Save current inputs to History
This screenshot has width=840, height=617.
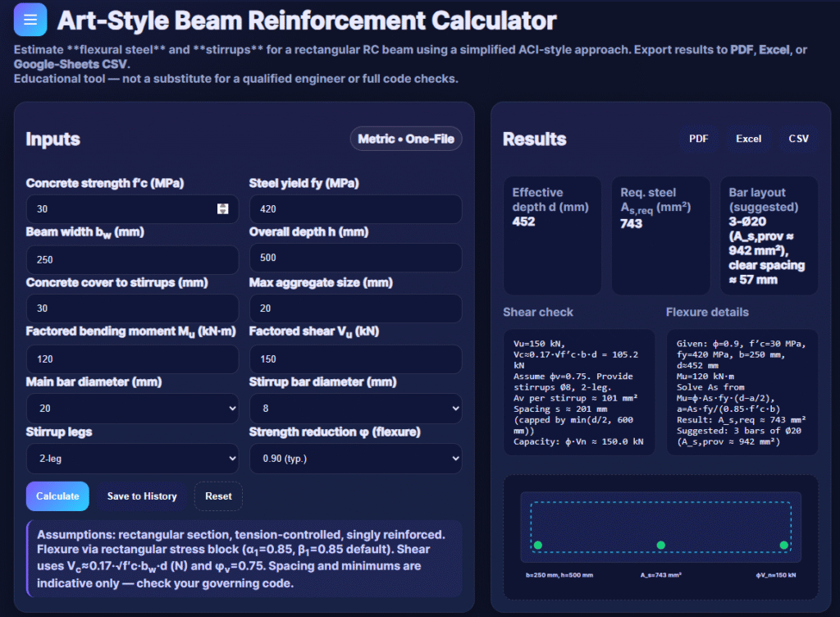(142, 496)
